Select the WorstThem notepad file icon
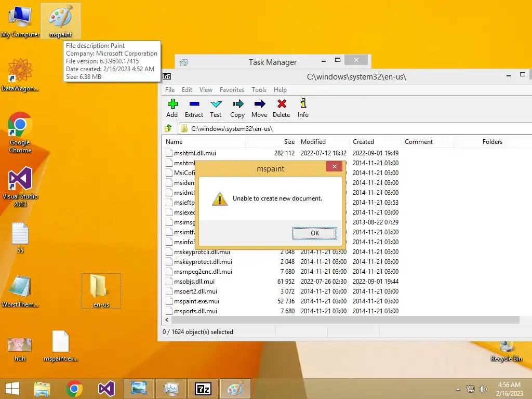Viewport: 532px width, 399px height. 20,291
